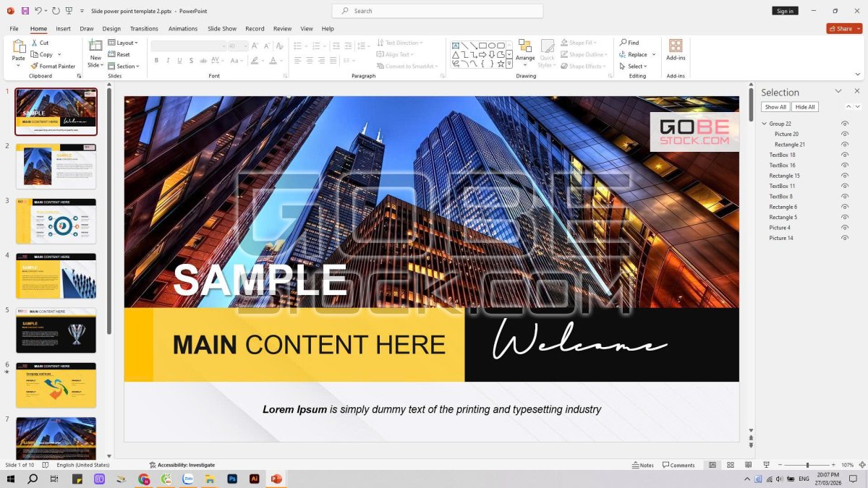This screenshot has height=488, width=868.
Task: Toggle visibility of Picture 14
Action: pyautogui.click(x=844, y=238)
